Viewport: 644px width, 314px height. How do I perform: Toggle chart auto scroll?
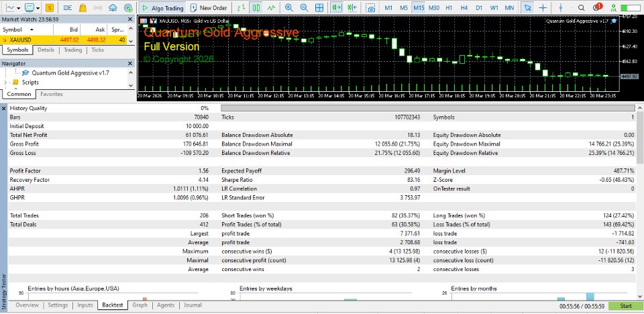click(x=337, y=7)
